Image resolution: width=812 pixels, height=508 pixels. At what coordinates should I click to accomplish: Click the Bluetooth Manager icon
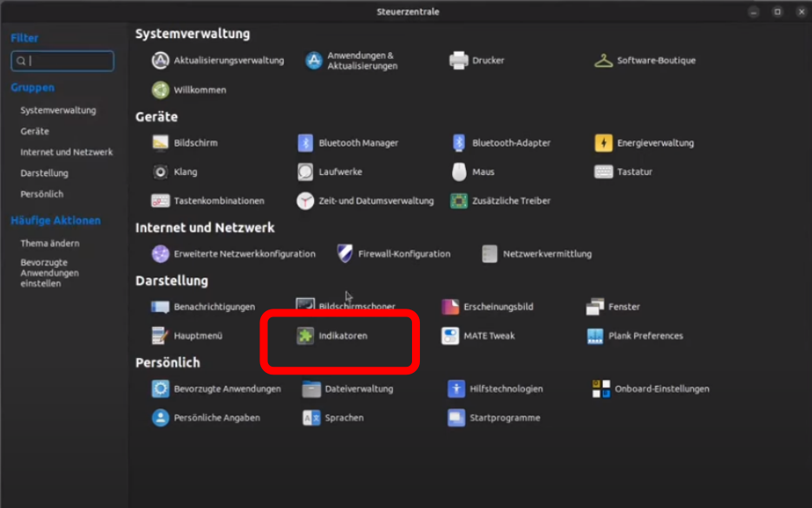(305, 143)
